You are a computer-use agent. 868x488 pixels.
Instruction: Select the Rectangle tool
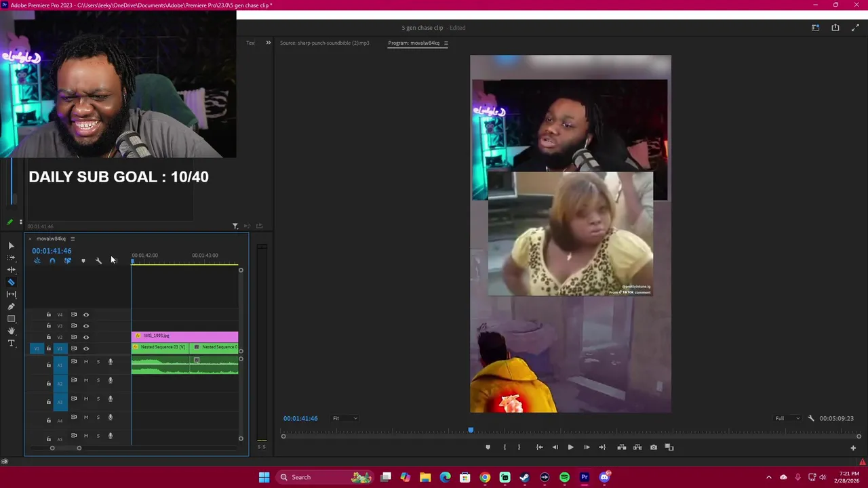[x=11, y=319]
